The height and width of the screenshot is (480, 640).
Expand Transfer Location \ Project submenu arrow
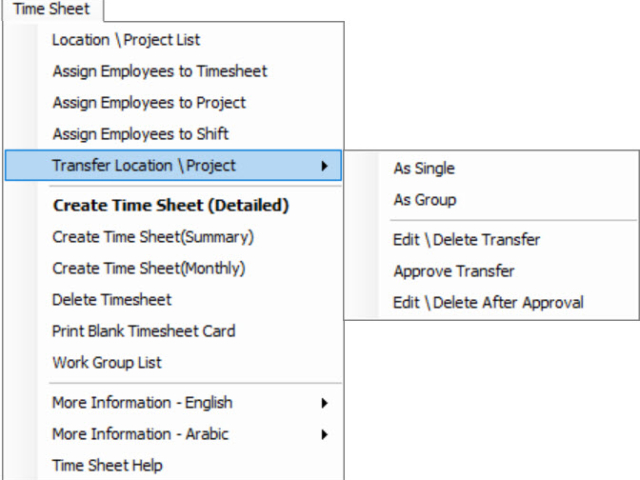pyautogui.click(x=324, y=166)
